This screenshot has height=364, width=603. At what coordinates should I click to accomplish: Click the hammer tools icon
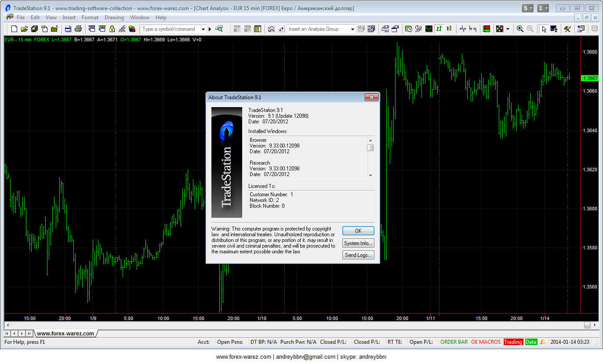point(567,29)
